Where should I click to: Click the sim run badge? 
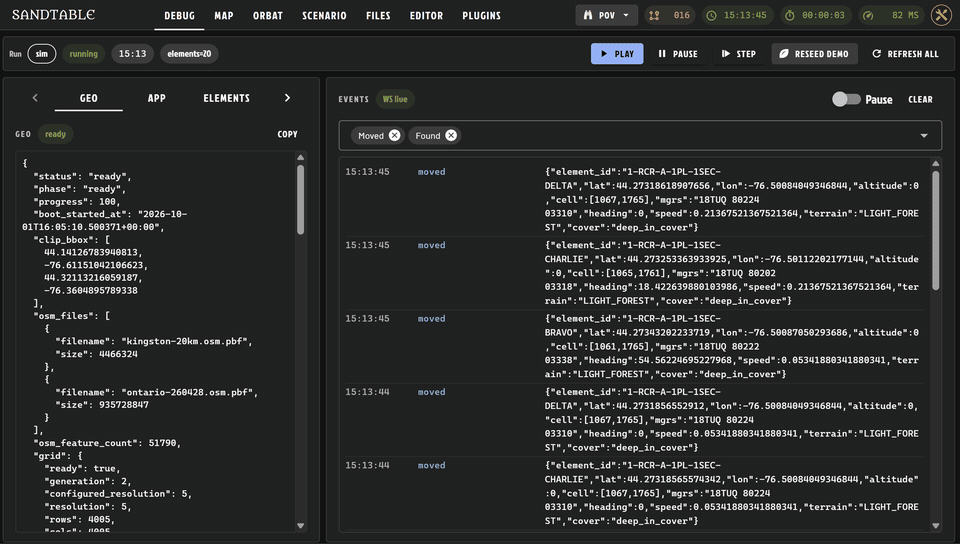click(x=42, y=54)
